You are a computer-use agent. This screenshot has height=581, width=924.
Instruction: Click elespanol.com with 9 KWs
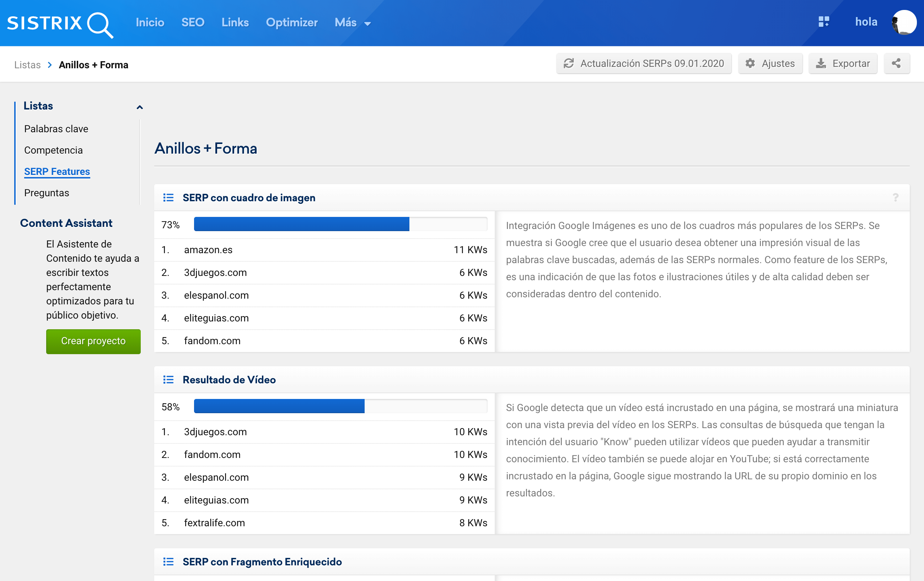pos(324,477)
